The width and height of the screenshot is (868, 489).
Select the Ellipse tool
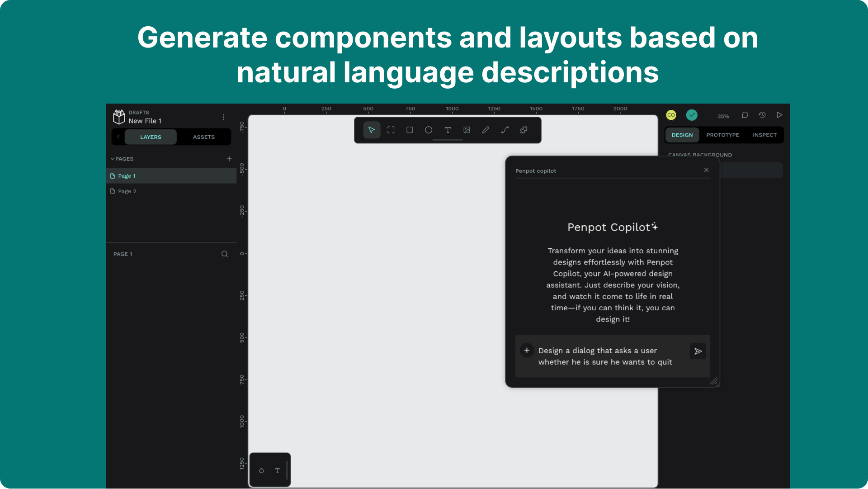click(x=429, y=130)
